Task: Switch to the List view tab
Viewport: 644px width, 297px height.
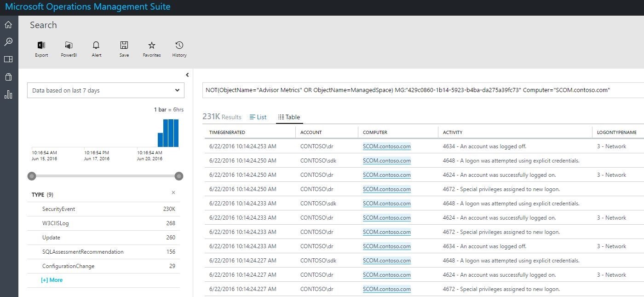Action: (x=258, y=117)
